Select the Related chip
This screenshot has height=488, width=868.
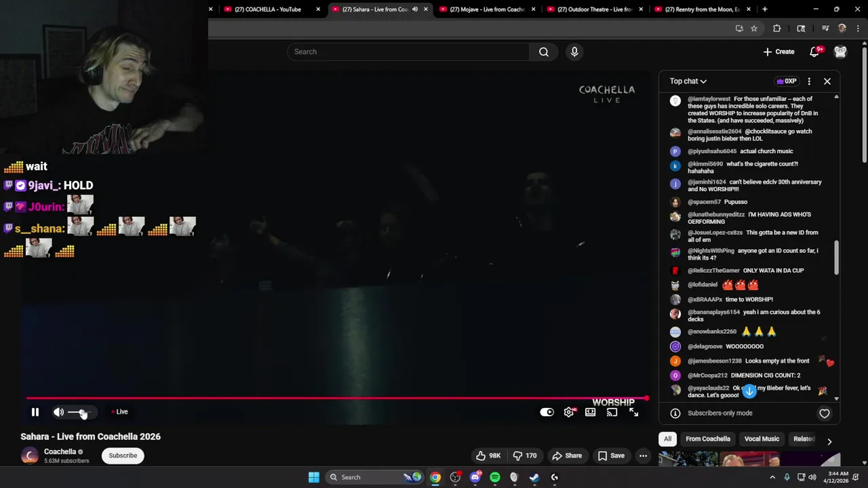pos(804,439)
